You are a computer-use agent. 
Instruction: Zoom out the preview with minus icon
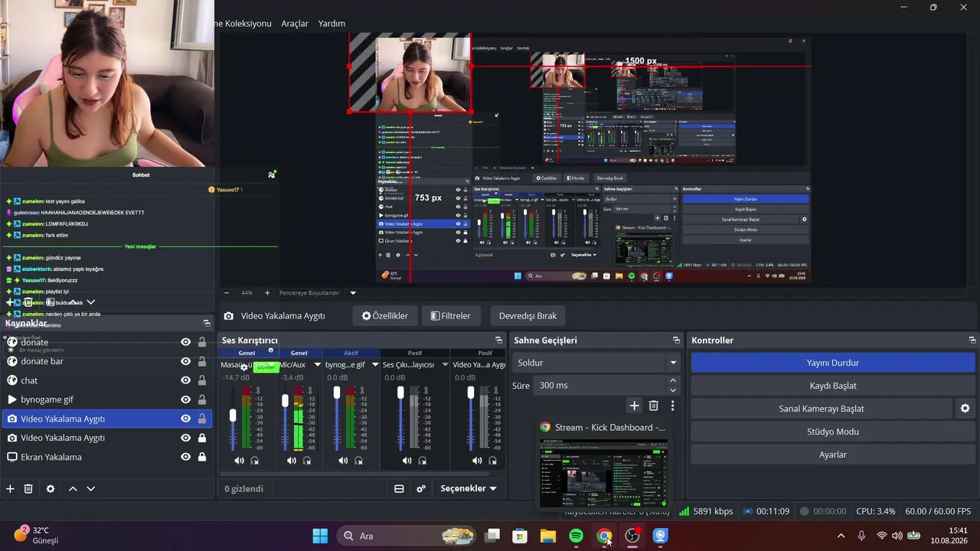(227, 293)
